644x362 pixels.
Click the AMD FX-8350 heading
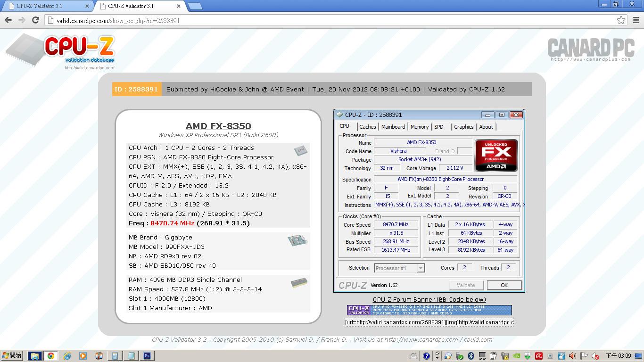tap(218, 126)
